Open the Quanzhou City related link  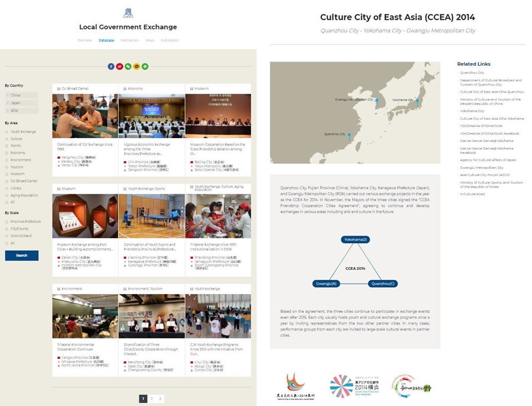472,73
